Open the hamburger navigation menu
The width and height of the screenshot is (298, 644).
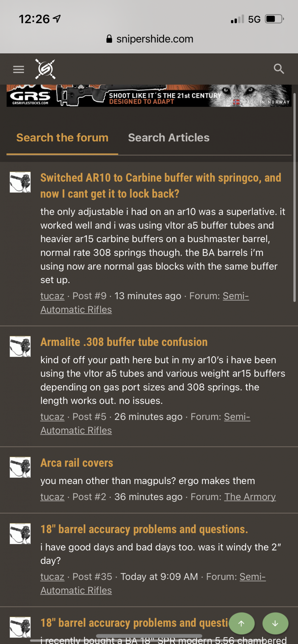19,69
